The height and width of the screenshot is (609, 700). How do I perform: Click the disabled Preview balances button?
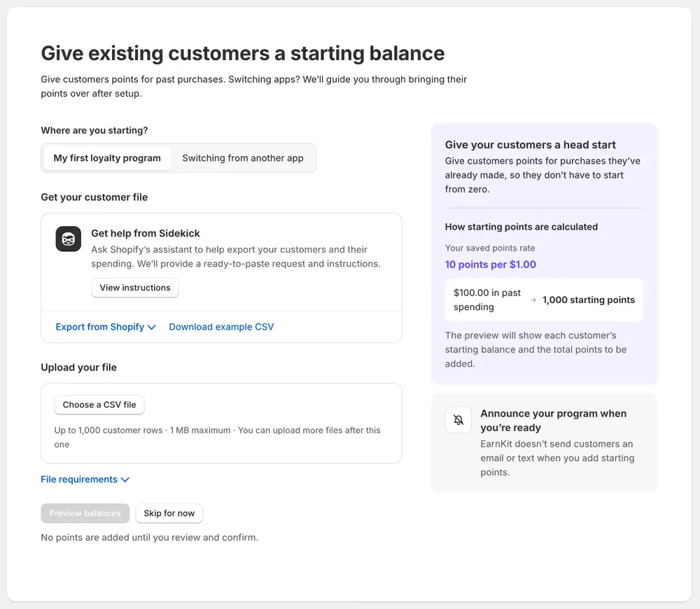pos(85,513)
